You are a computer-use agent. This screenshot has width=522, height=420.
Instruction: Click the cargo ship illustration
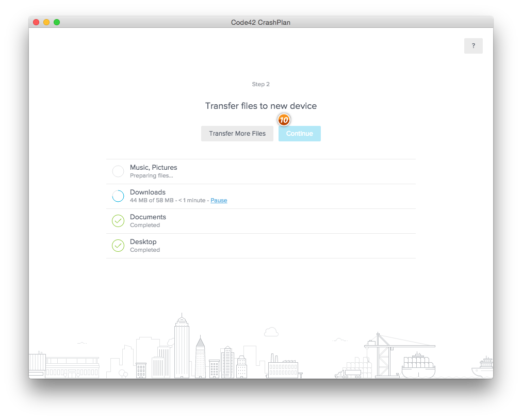[418, 366]
